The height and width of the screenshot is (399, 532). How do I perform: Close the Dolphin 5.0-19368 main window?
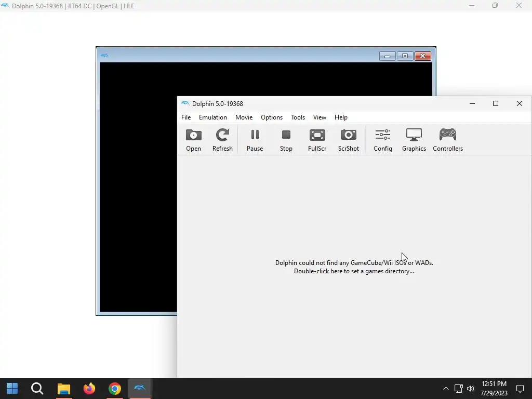click(520, 103)
